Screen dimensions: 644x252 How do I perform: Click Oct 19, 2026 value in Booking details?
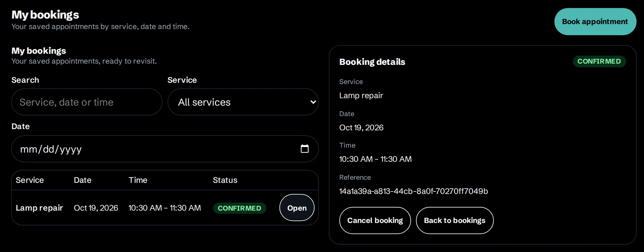(361, 128)
